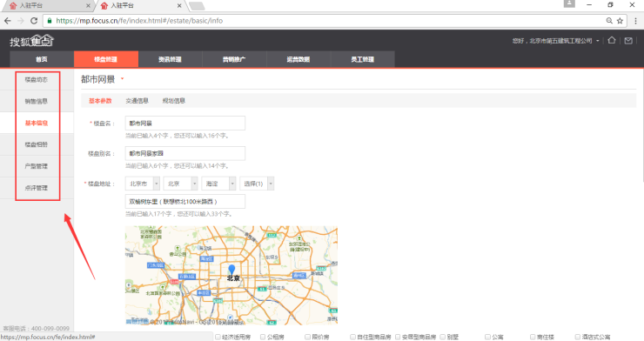
Task: Open the 海淀 district dropdown
Action: [219, 184]
